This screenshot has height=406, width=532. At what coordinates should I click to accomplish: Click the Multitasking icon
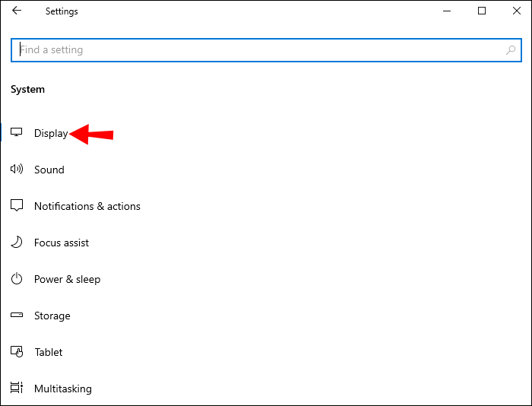tap(17, 388)
